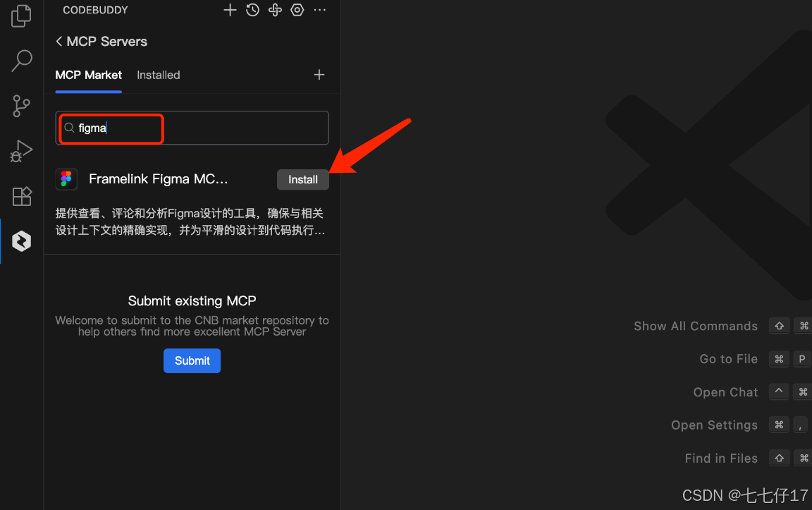Image resolution: width=812 pixels, height=510 pixels.
Task: Open the Explorer files icon in activity bar
Action: point(21,16)
